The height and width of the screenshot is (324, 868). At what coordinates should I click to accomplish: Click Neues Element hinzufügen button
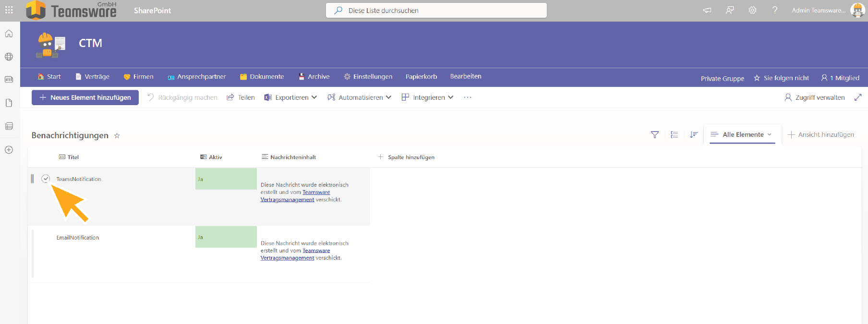click(x=85, y=97)
